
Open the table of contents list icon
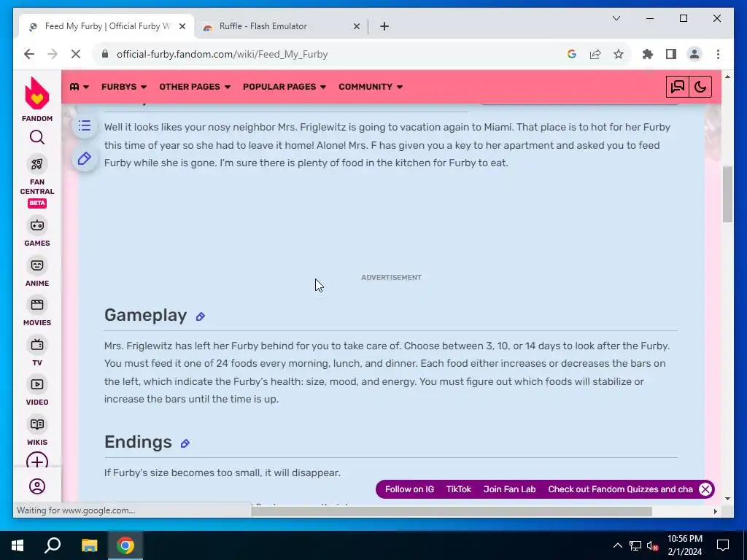pyautogui.click(x=85, y=125)
